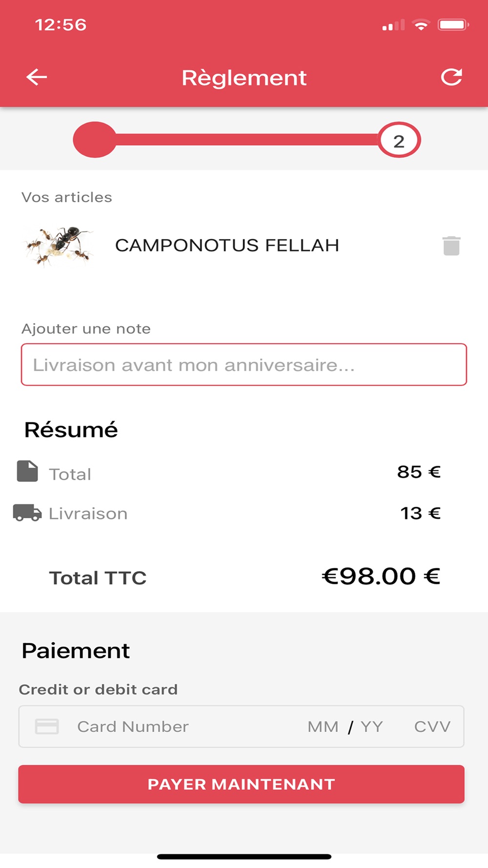Image resolution: width=488 pixels, height=868 pixels.
Task: Tap the Total TTC amount
Action: click(381, 577)
